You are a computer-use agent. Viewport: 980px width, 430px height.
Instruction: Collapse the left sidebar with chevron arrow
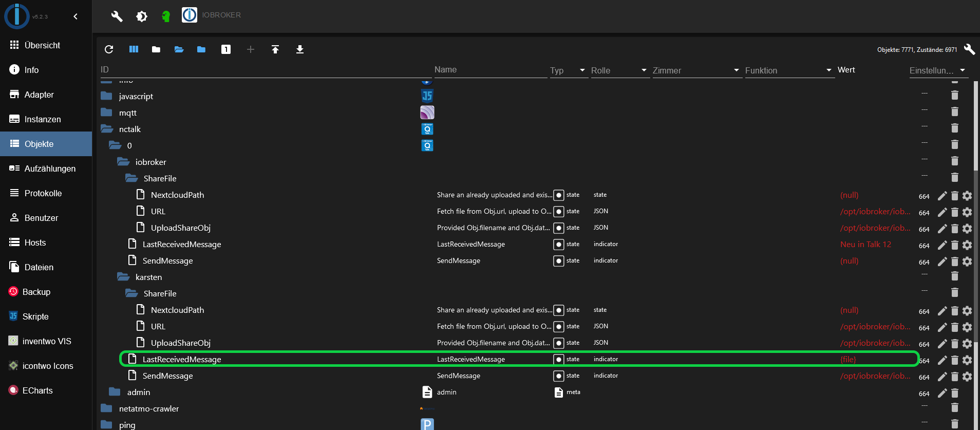[76, 16]
